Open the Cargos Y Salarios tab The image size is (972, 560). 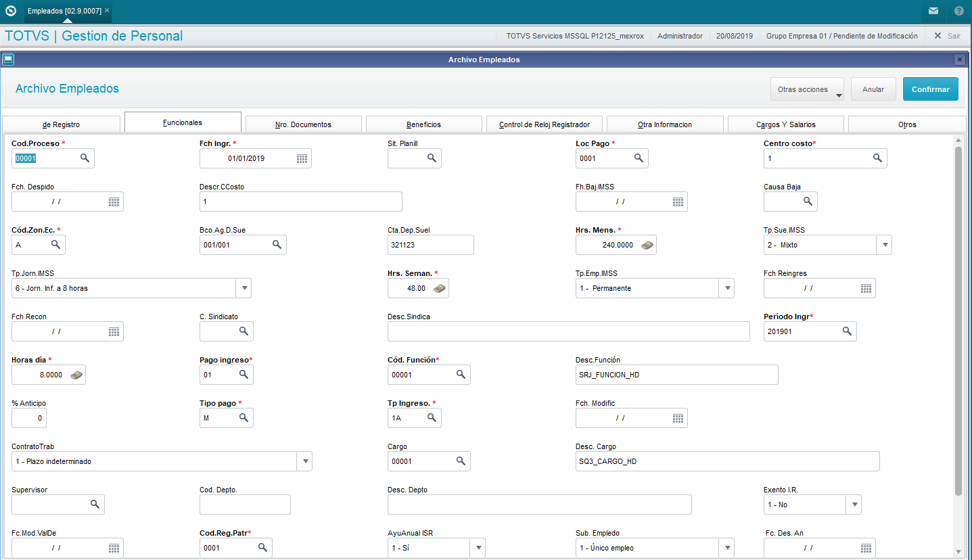pyautogui.click(x=786, y=124)
